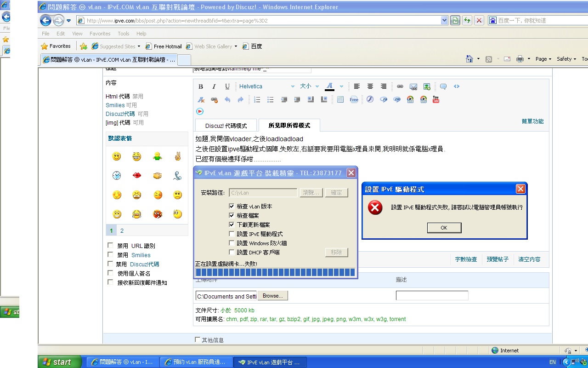Insert a code block in the editor
The width and height of the screenshot is (588, 368).
[x=457, y=86]
